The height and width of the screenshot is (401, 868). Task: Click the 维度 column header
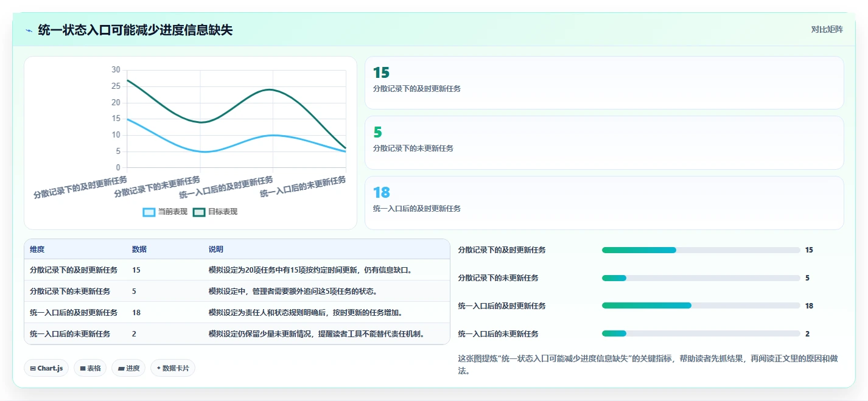(x=37, y=249)
